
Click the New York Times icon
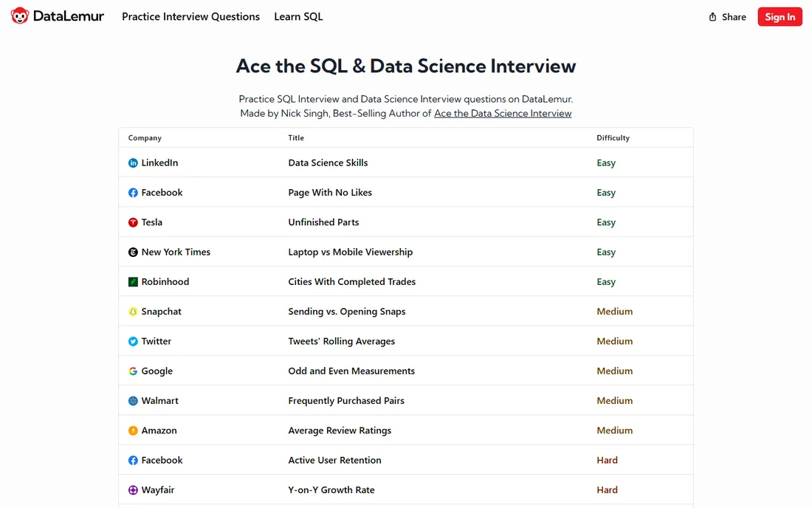coord(133,253)
